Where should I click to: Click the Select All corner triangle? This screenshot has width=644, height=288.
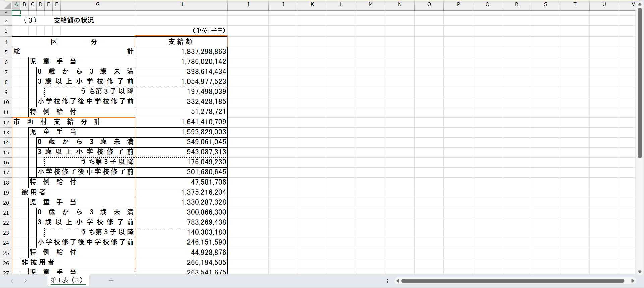pyautogui.click(x=7, y=5)
